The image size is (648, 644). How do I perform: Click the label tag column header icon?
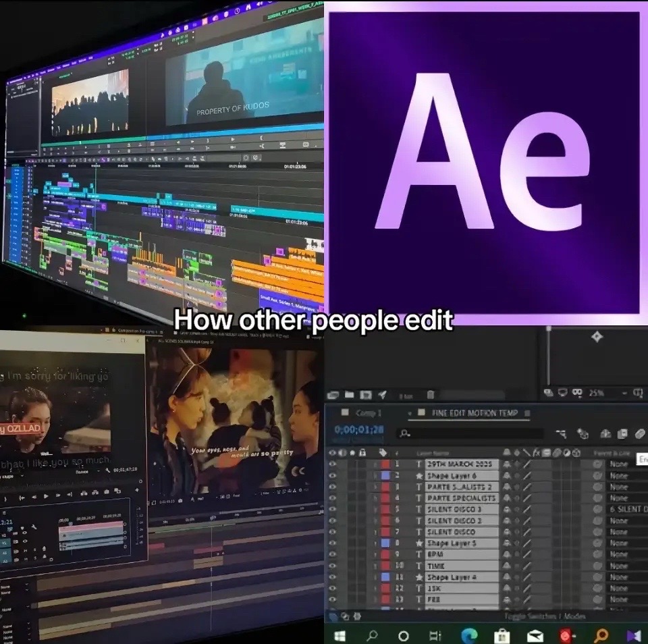click(x=383, y=452)
